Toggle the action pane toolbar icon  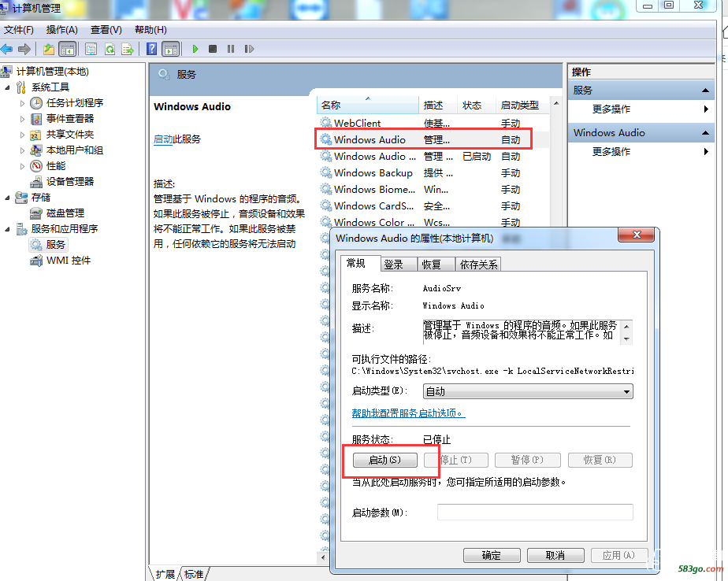[170, 49]
